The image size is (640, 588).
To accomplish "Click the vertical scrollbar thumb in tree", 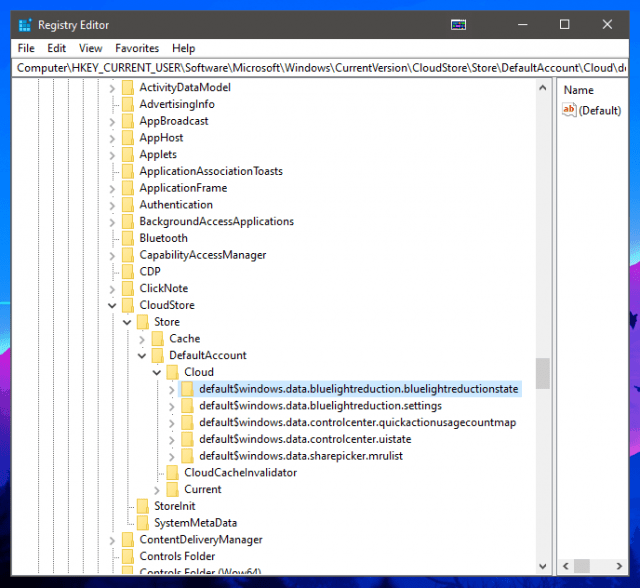I will click(542, 373).
